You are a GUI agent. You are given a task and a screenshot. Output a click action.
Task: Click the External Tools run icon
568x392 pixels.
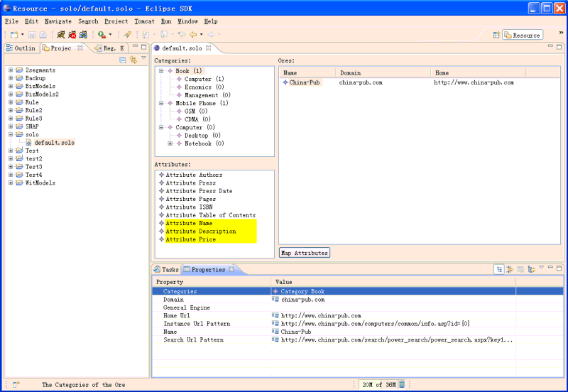pyautogui.click(x=102, y=35)
